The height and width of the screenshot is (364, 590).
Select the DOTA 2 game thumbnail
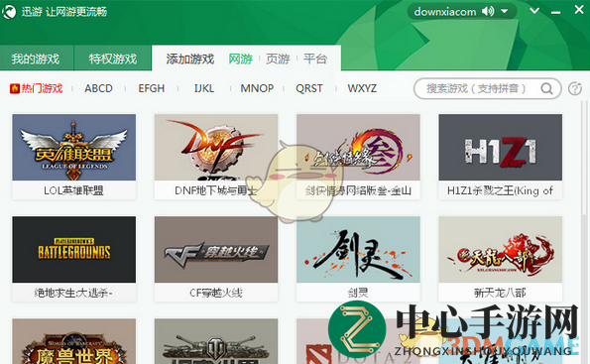pyautogui.click(x=358, y=341)
